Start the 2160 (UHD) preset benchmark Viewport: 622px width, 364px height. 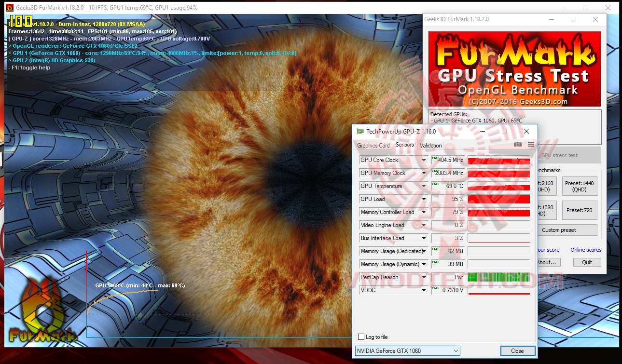click(548, 187)
